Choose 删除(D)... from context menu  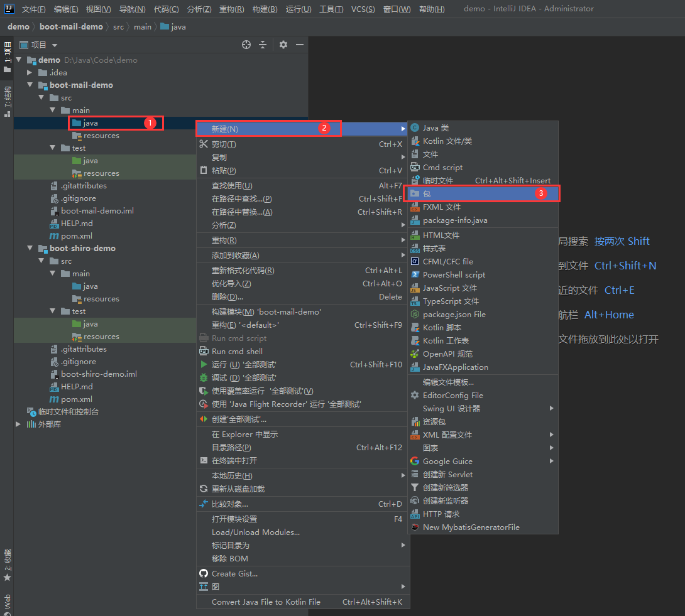pos(302,297)
